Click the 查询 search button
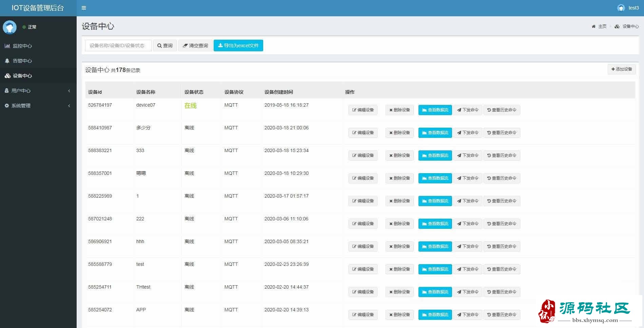This screenshot has height=328, width=644. click(x=165, y=45)
